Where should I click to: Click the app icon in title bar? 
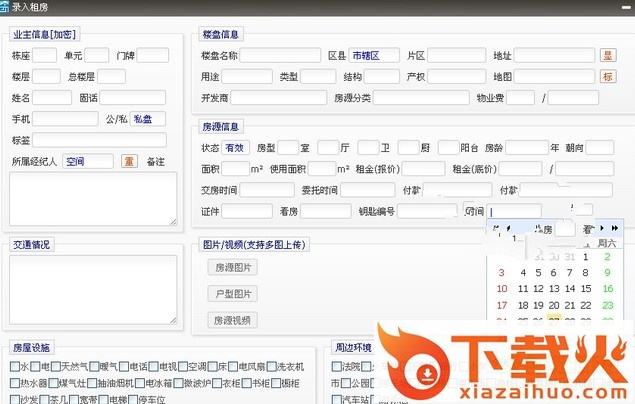[x=6, y=7]
